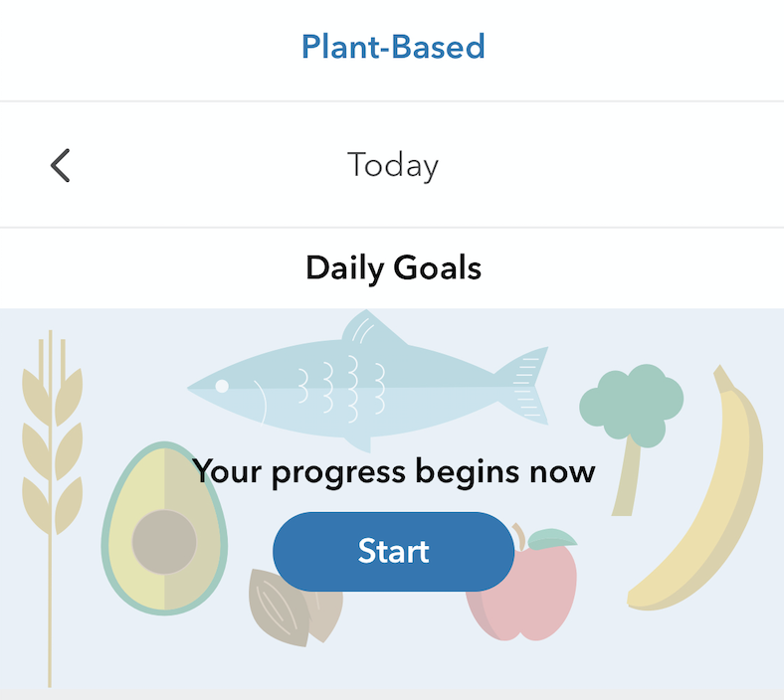Screen dimensions: 784x700
Task: Open the Plant-Based title link
Action: click(x=393, y=47)
